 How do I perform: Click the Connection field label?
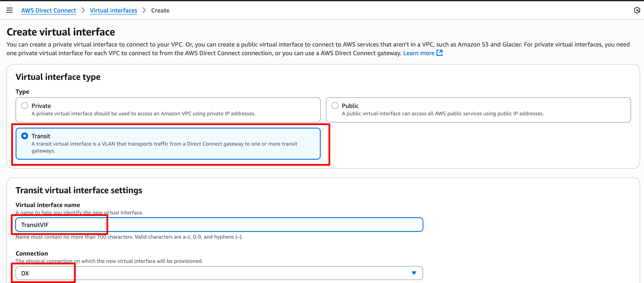[x=32, y=254]
